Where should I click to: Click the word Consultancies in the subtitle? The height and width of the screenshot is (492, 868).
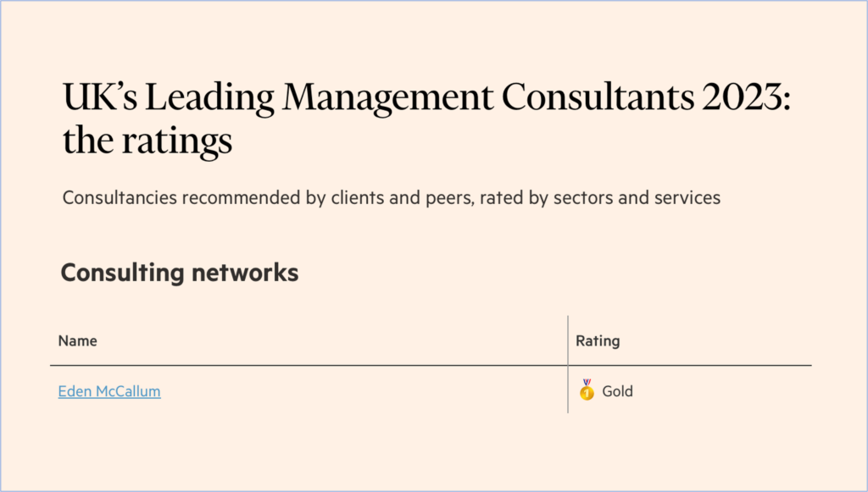coord(120,197)
